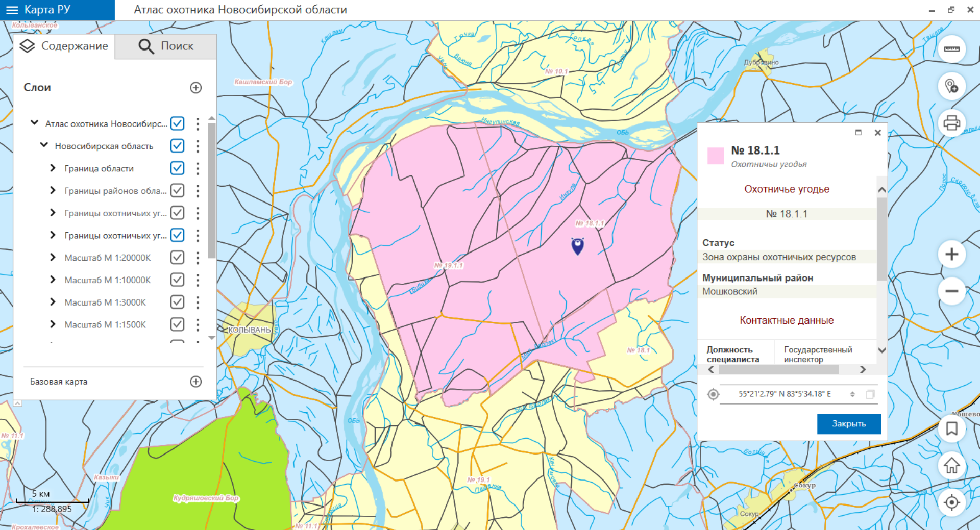Click the Закрыть button
This screenshot has width=980, height=530.
tap(848, 423)
